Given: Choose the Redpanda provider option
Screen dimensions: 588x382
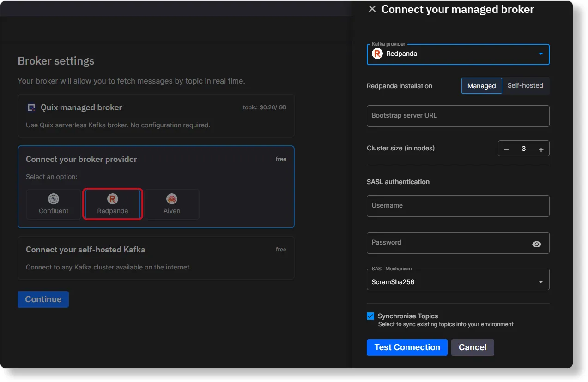Looking at the screenshot, I should coord(113,204).
